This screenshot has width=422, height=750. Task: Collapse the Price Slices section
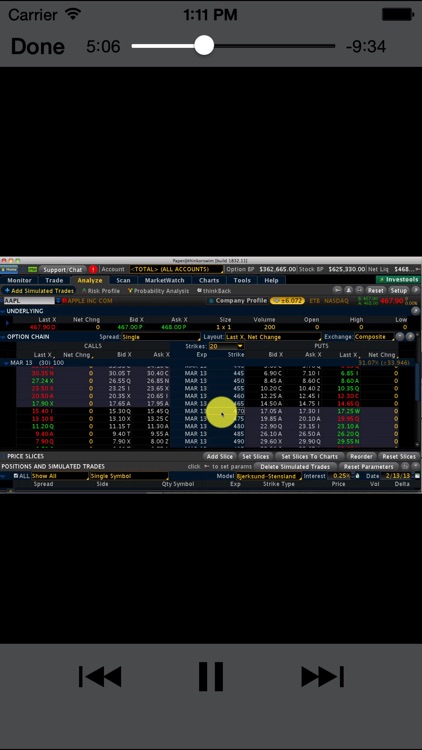click(4, 456)
